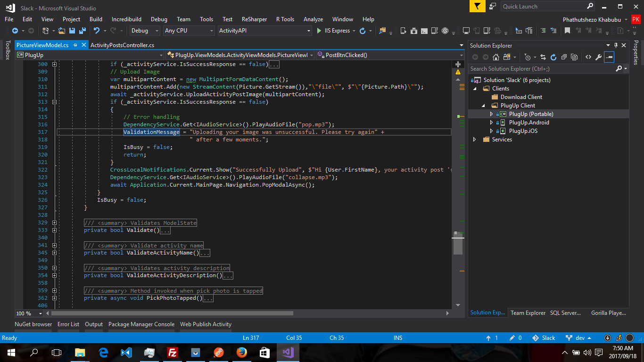Refresh Solution Explorer with the refresh icon
This screenshot has height=362, width=644.
553,57
